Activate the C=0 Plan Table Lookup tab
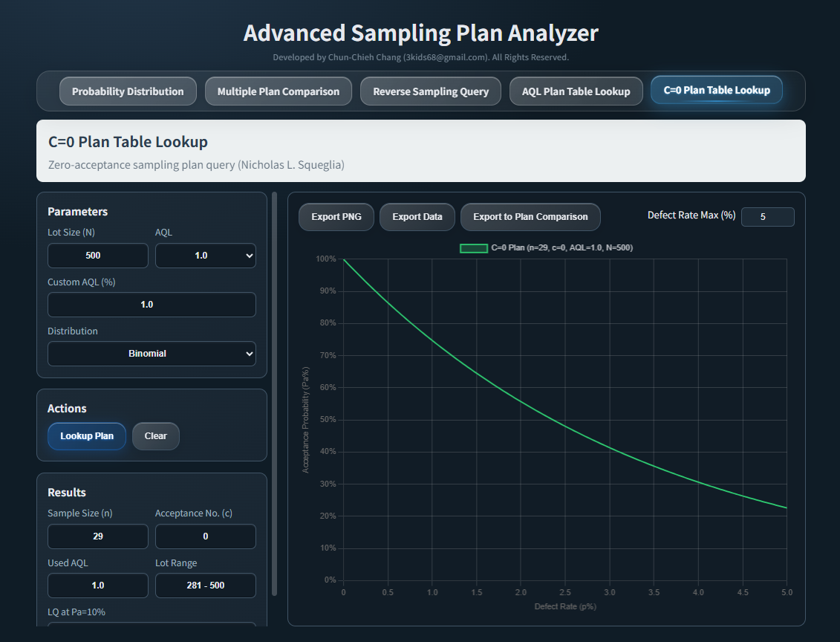Screen dimensions: 840x642 tap(716, 89)
